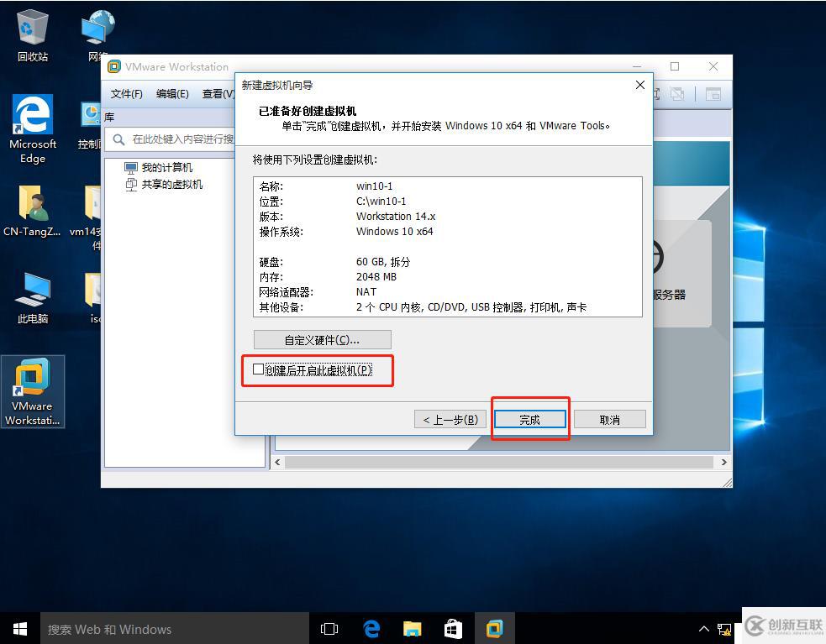Open File Explorer from the taskbar
Screen dimensions: 826x644
[x=412, y=628]
